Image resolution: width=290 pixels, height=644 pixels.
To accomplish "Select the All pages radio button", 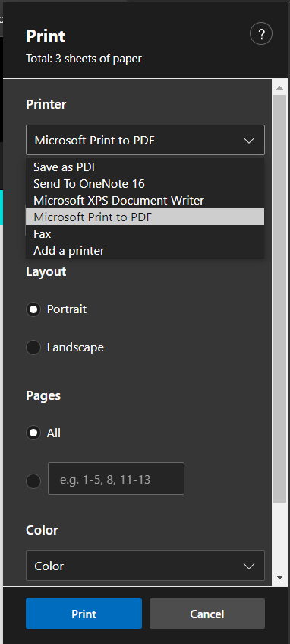I will coord(33,433).
